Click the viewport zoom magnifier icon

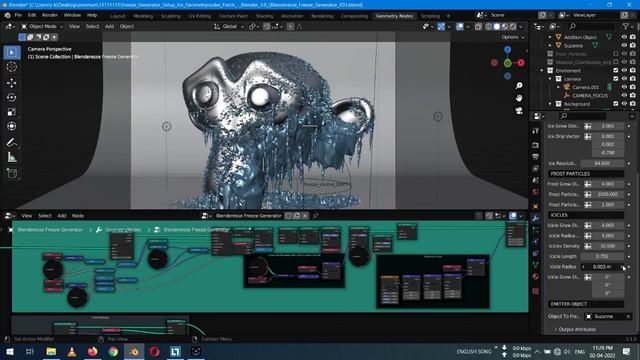point(519,86)
